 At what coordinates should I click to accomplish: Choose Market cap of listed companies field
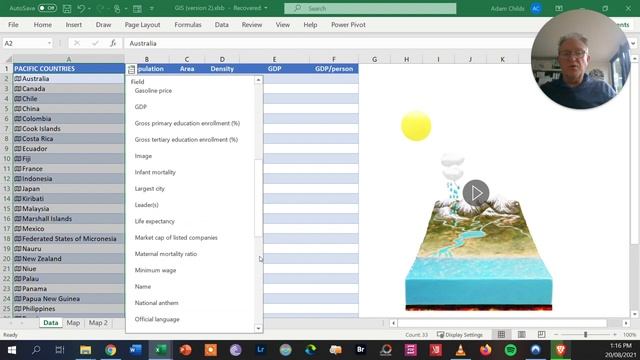click(176, 238)
